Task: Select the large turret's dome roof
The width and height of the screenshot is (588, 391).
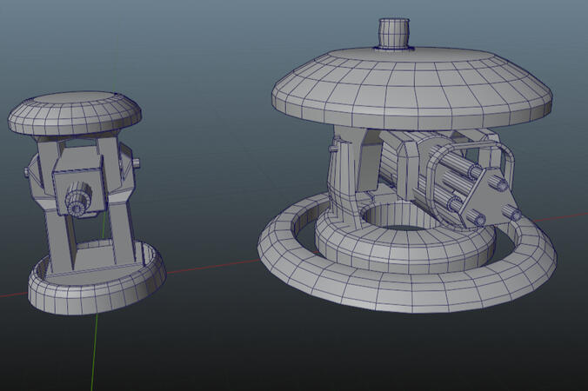Action: click(x=412, y=88)
